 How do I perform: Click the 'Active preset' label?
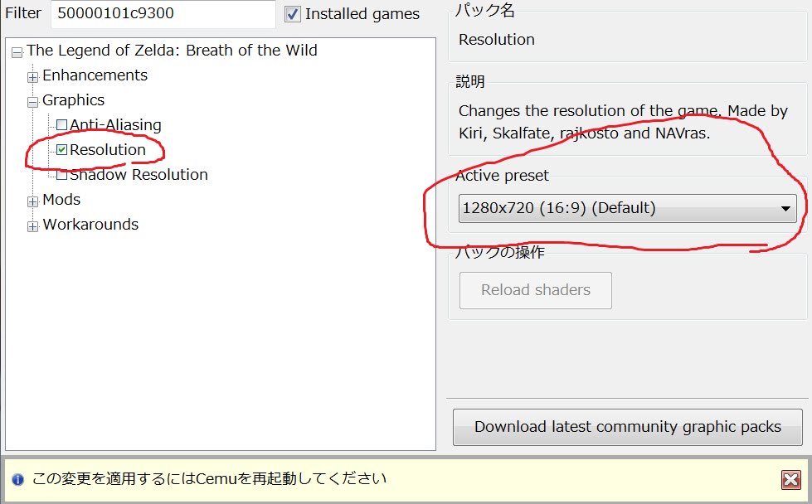(x=502, y=176)
